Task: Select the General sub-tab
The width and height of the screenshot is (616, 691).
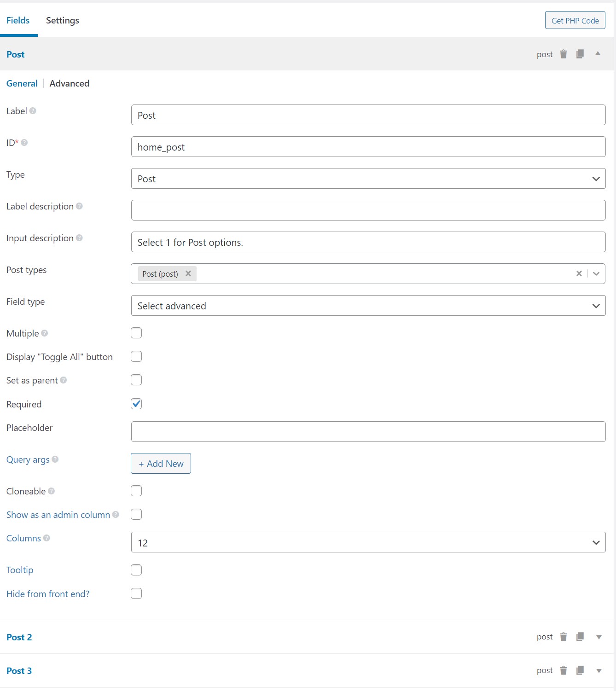Action: pyautogui.click(x=22, y=83)
